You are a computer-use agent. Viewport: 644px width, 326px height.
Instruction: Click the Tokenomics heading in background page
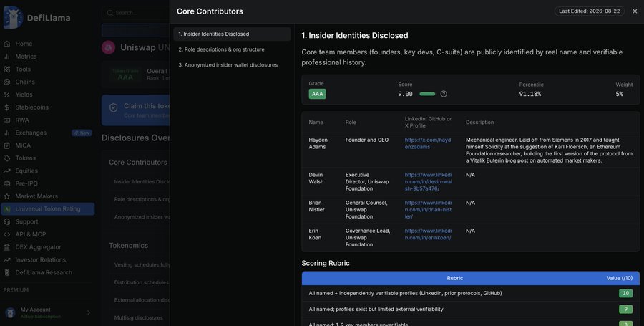pyautogui.click(x=129, y=246)
